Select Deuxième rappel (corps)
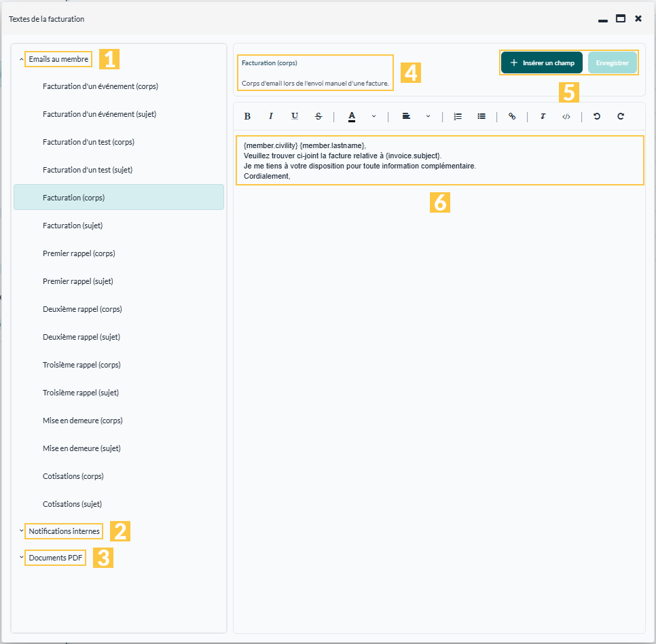The height and width of the screenshot is (644, 656). [x=119, y=309]
